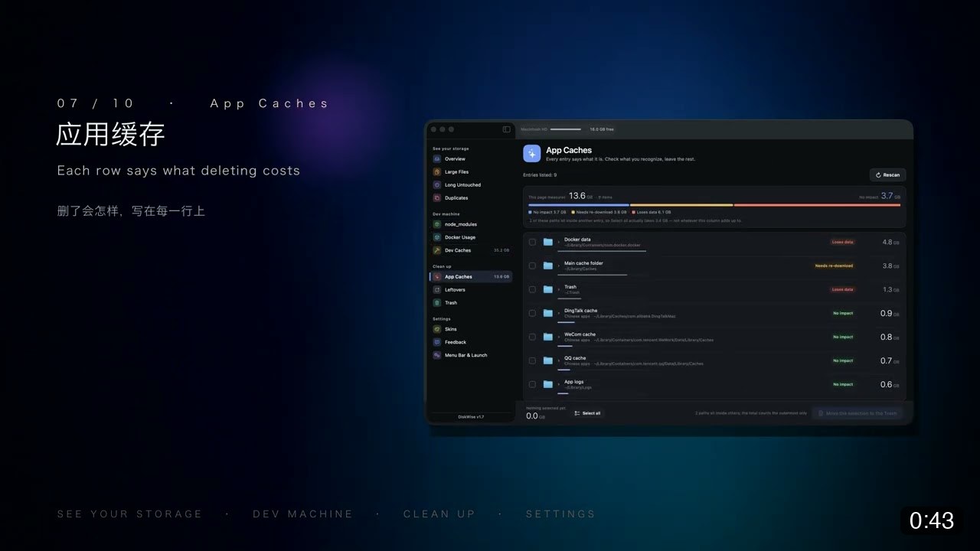
Task: Click the SETTINGS chapter label
Action: [560, 514]
